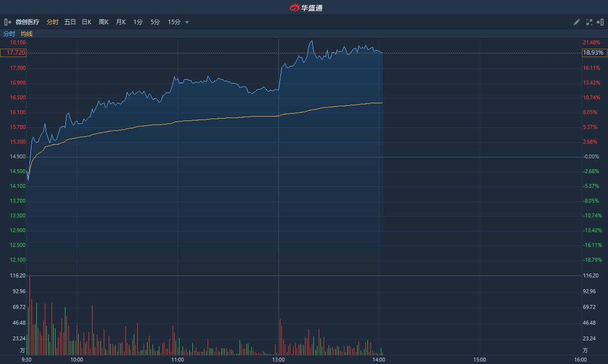Expand more time periods dropdown arrow

187,22
